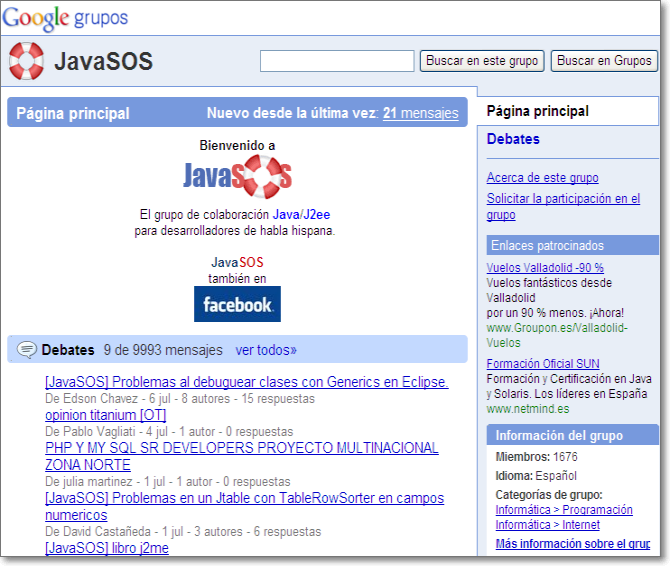Click the www.netmind.es ad URL
This screenshot has width=670, height=566.
tap(528, 409)
